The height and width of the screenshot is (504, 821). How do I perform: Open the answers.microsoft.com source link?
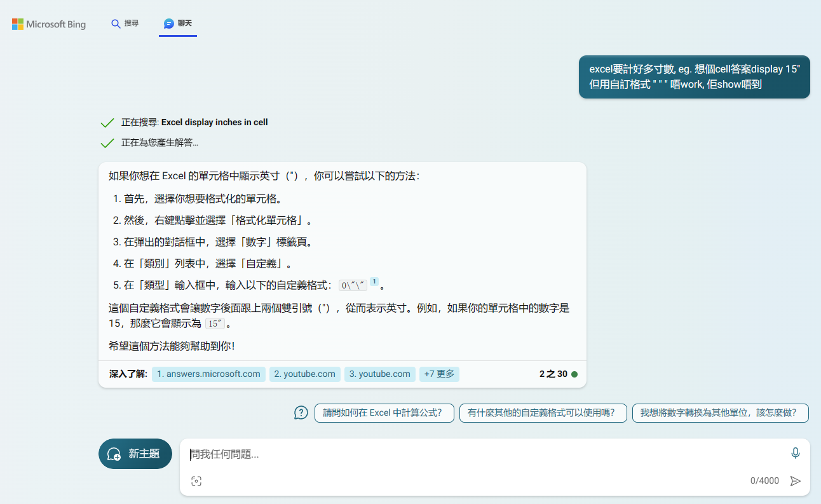pos(208,374)
